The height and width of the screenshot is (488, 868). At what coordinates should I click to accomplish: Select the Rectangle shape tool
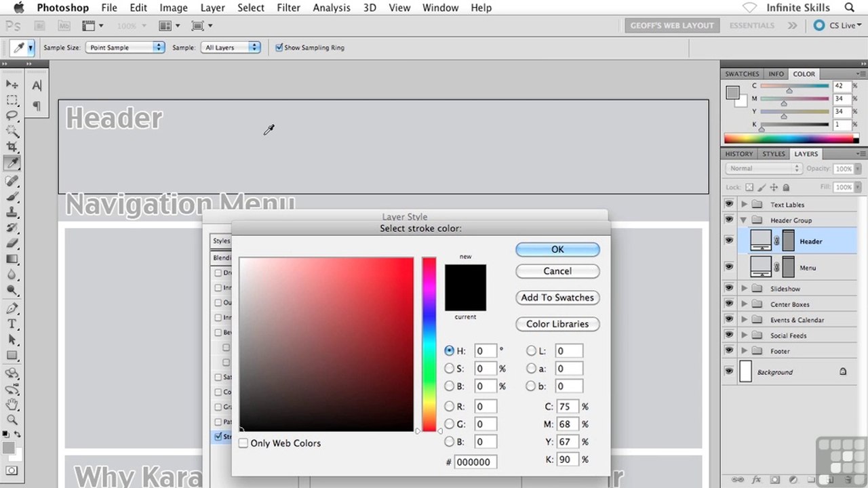point(12,355)
